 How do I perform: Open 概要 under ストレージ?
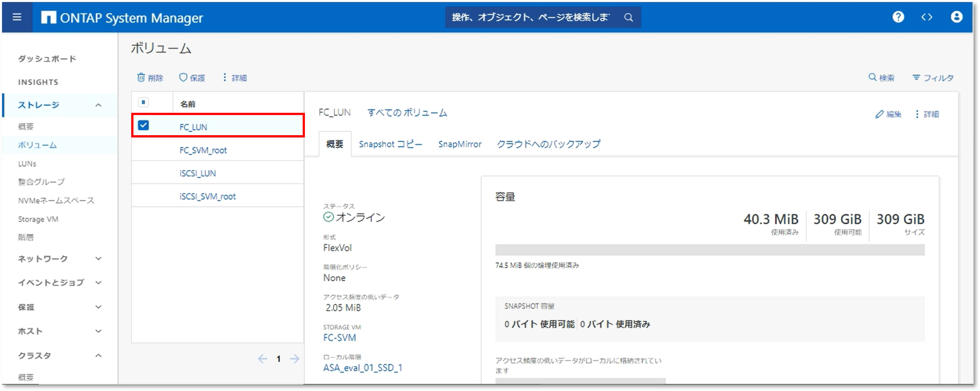pos(26,127)
